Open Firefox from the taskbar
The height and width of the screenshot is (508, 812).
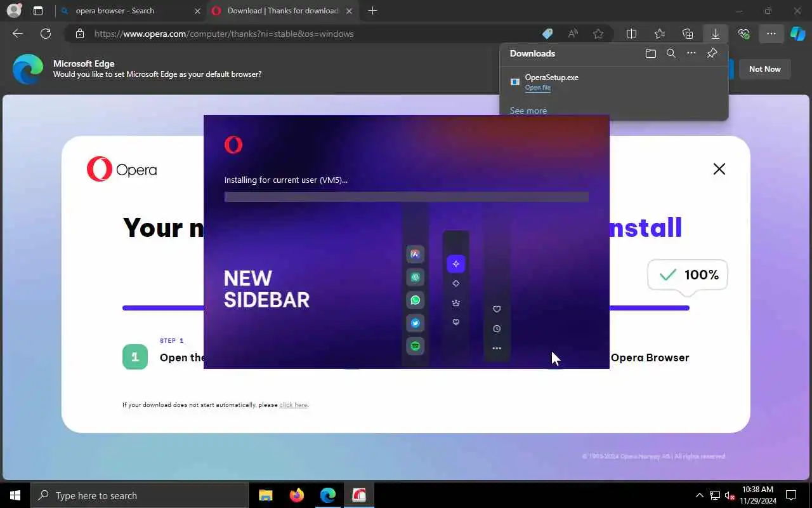pyautogui.click(x=296, y=495)
